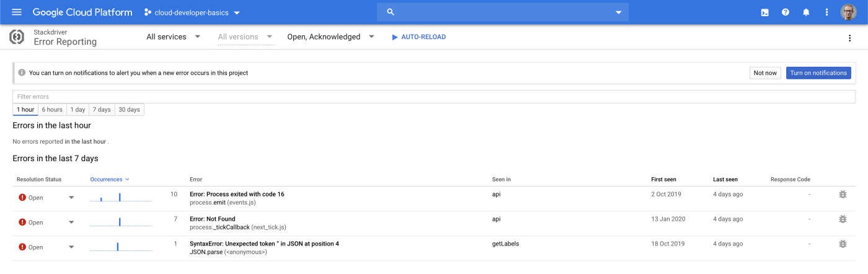Click occurrences chart for Process exited error

[120, 197]
